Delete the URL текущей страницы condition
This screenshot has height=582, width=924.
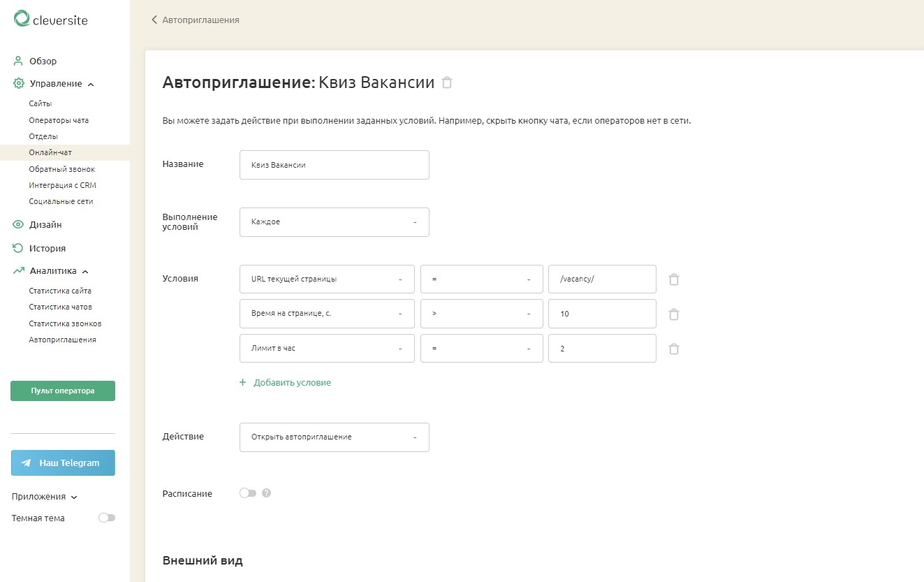click(x=674, y=279)
